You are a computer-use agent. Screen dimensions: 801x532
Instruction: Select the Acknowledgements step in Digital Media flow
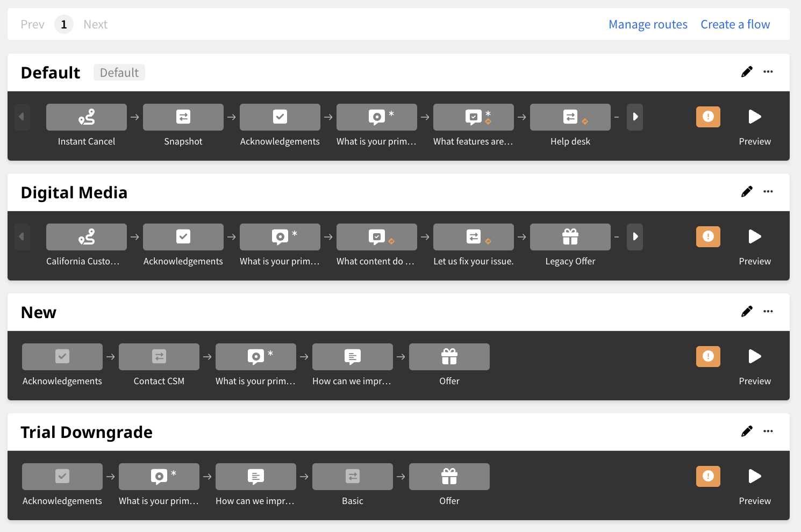[x=183, y=236]
